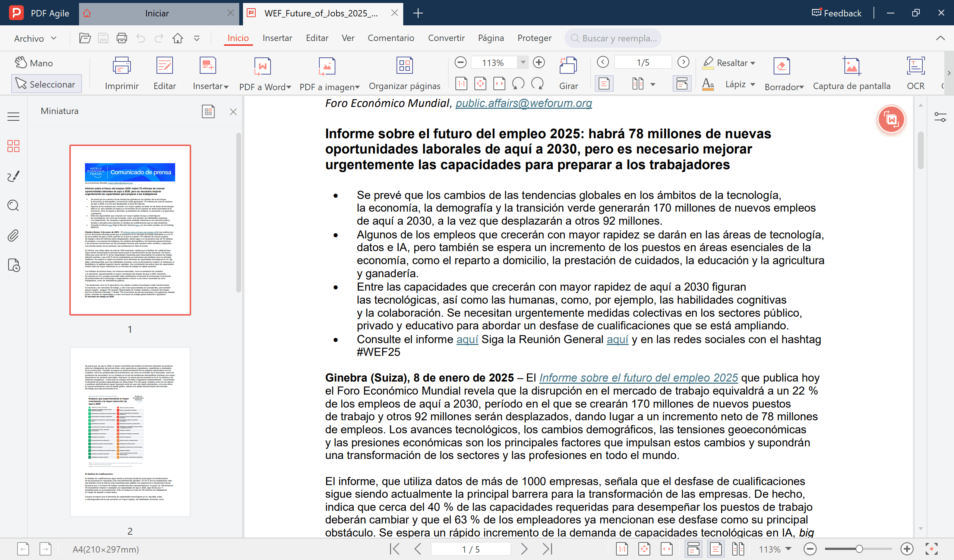Viewport: 954px width, 560px height.
Task: Launch the OCR tool
Action: tap(915, 74)
